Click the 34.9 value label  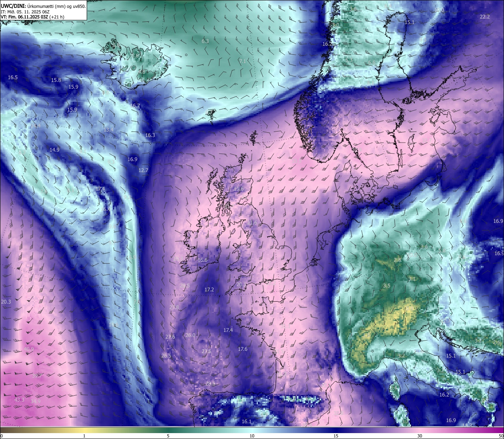pyautogui.click(x=35, y=401)
